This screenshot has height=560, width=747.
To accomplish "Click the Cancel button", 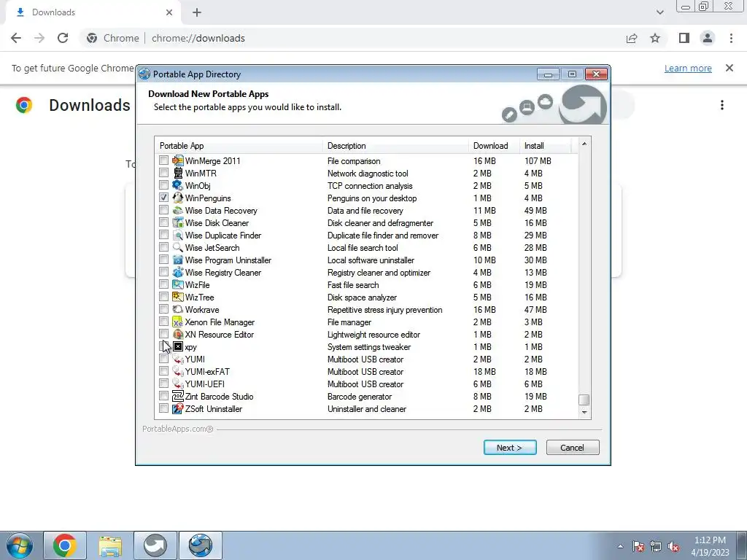I will 573,448.
